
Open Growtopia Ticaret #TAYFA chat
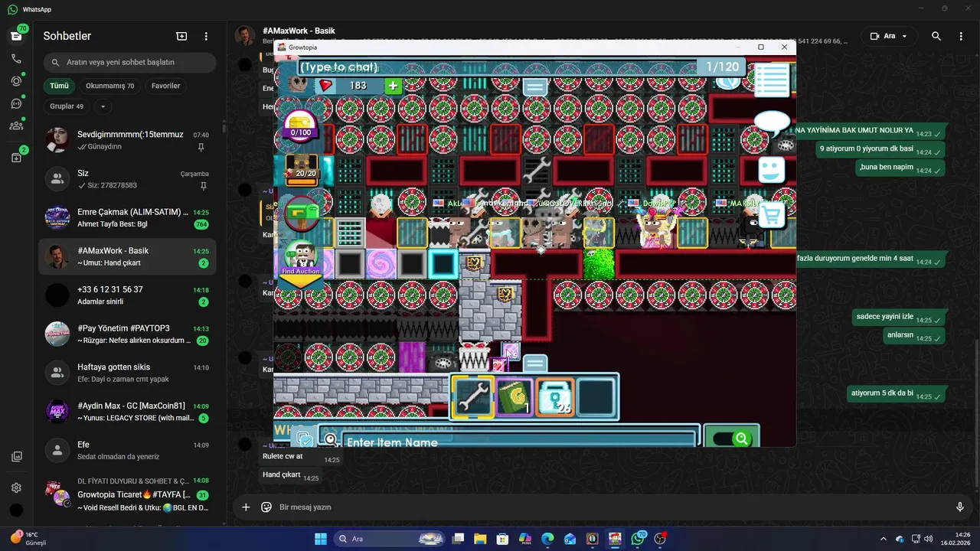coord(127,495)
